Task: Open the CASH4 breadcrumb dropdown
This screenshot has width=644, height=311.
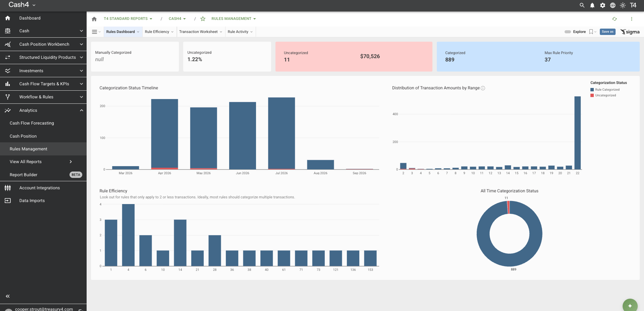Action: click(177, 19)
